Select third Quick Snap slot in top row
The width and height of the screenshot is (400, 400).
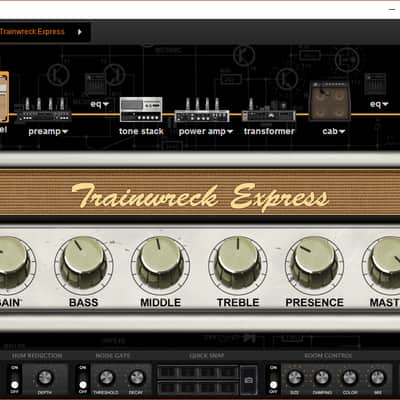(208, 372)
